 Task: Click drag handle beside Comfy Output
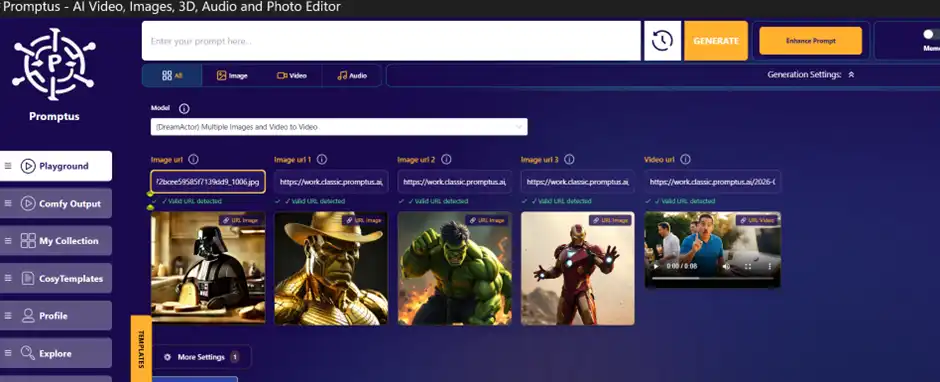8,203
